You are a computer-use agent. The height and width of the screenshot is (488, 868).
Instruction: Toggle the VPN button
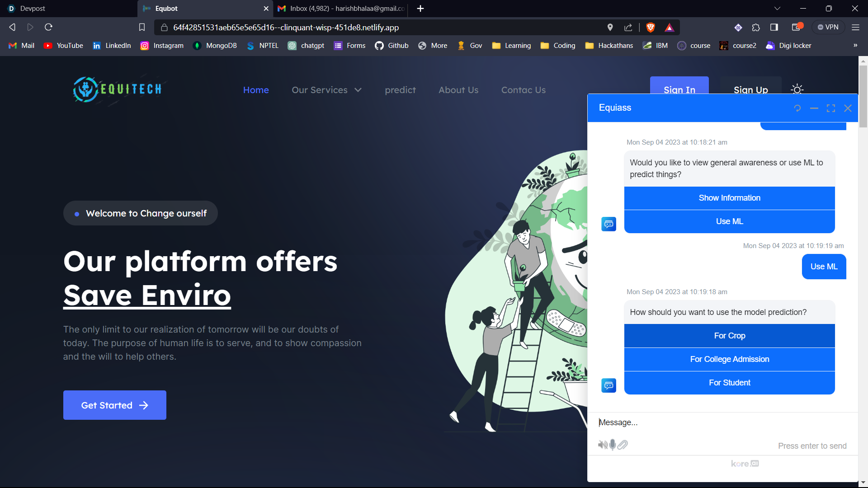[x=828, y=28]
